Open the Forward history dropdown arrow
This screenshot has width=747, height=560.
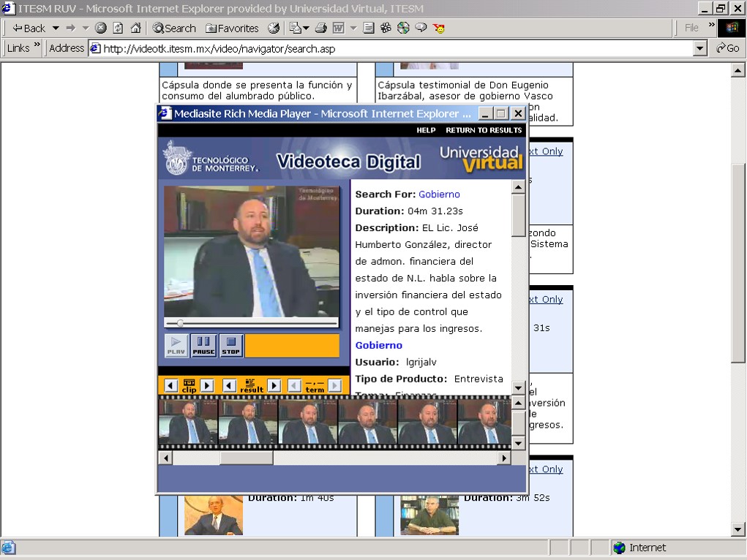tap(86, 28)
